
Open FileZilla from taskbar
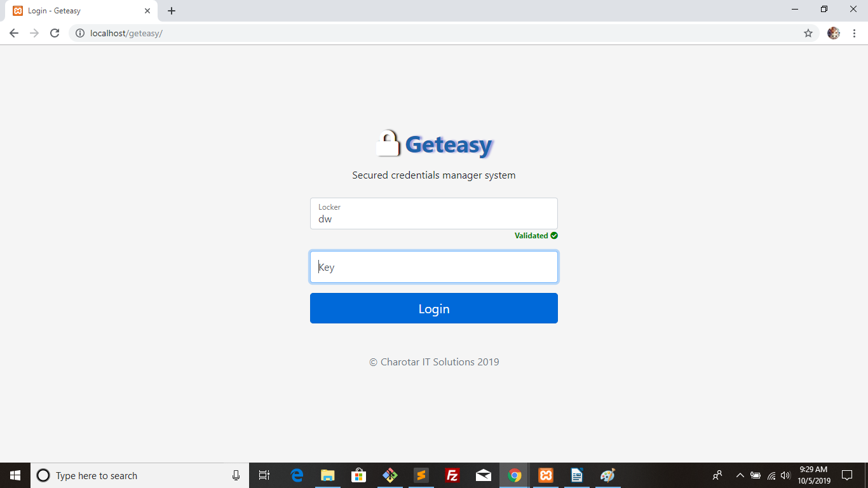click(x=452, y=475)
